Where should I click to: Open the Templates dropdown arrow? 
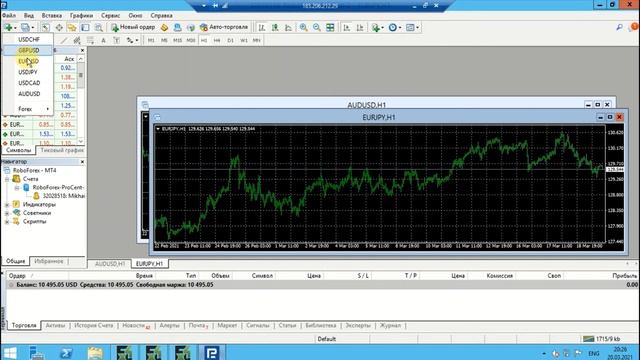(x=417, y=27)
